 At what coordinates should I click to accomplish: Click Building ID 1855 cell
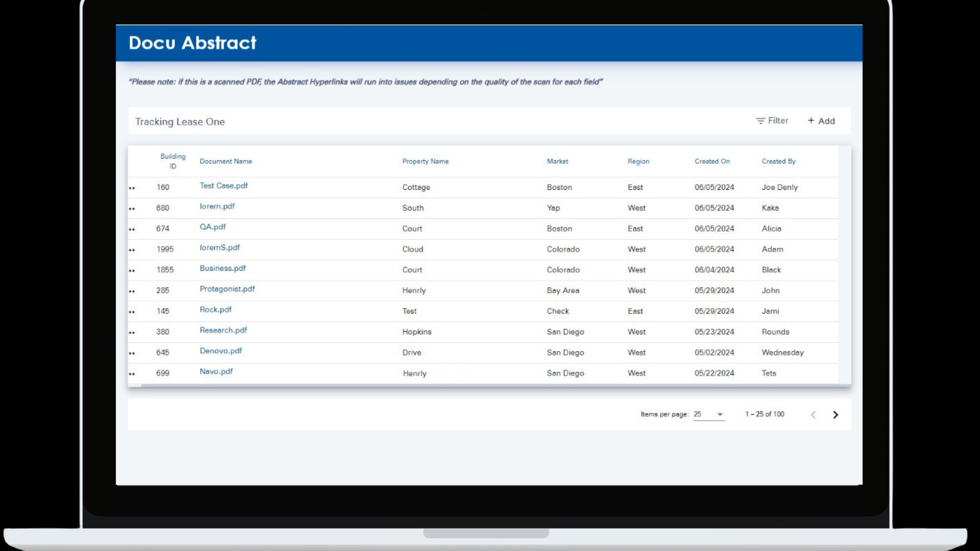[165, 270]
